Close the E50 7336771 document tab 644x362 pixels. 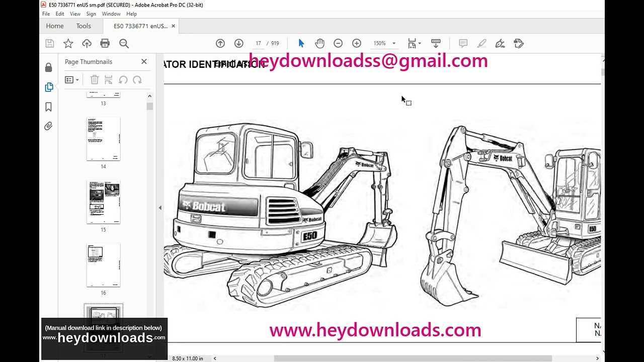click(174, 26)
